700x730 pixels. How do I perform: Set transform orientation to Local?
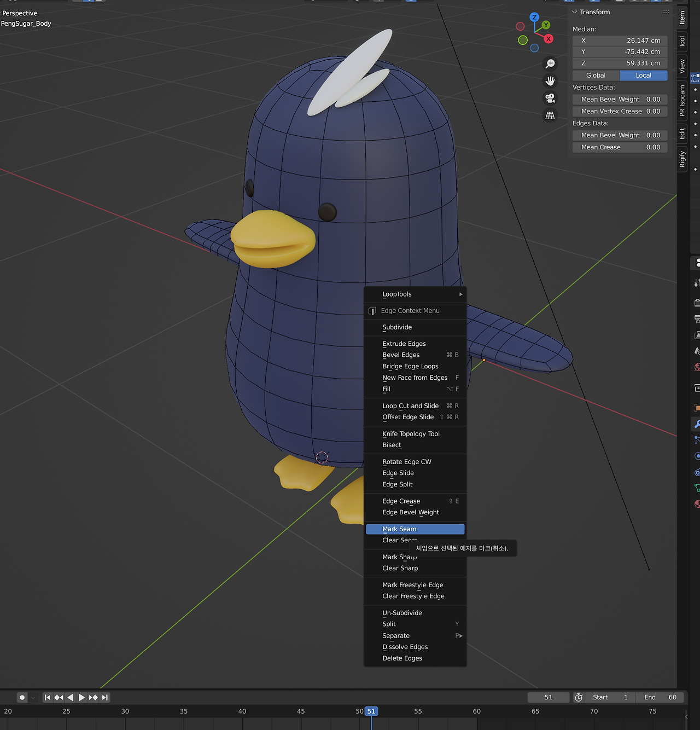click(x=644, y=76)
